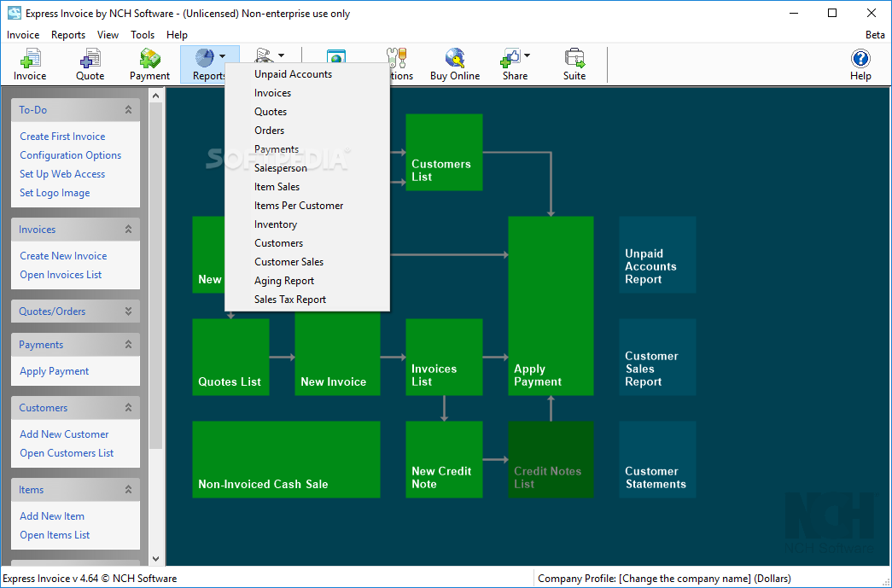Screen dimensions: 892x588
Task: Click the Payment toolbar icon
Action: [149, 59]
